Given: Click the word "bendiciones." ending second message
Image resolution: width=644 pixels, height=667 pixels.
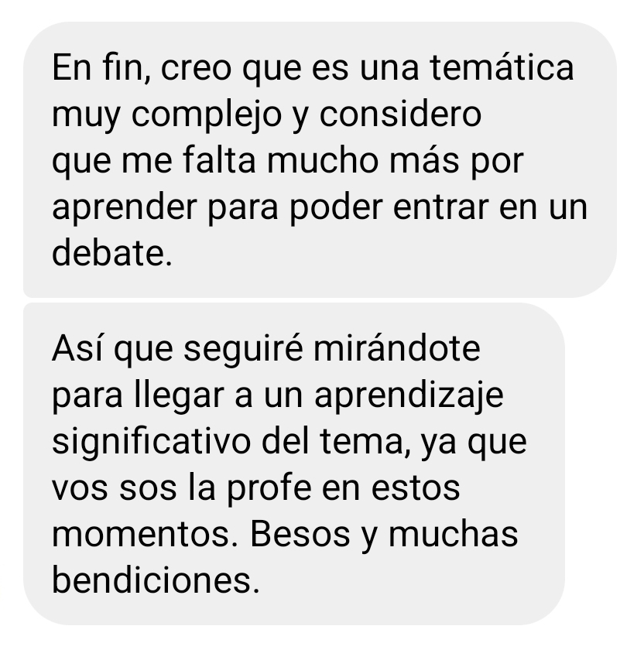Looking at the screenshot, I should 156,580.
